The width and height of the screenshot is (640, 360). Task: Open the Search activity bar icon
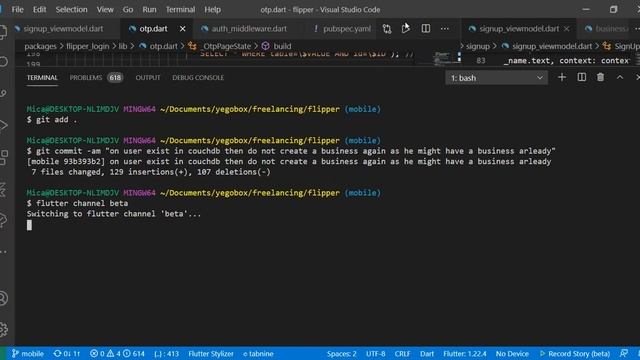[4, 62]
